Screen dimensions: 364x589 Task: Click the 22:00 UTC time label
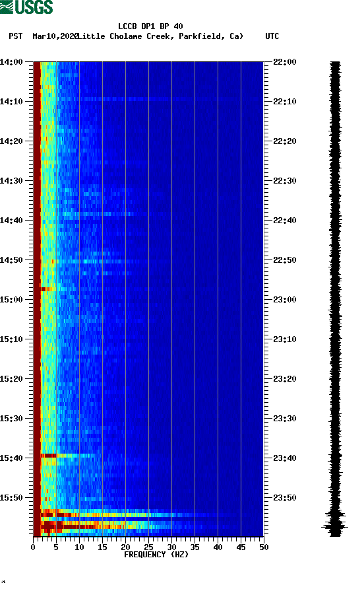pyautogui.click(x=285, y=62)
